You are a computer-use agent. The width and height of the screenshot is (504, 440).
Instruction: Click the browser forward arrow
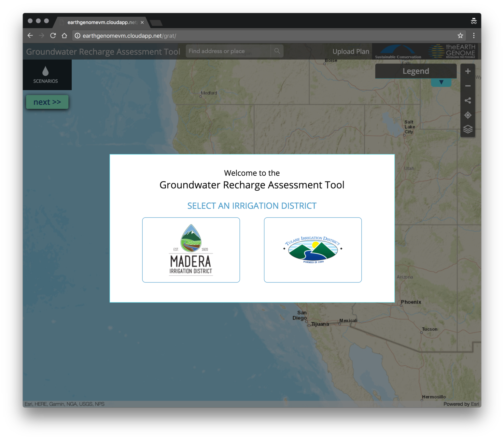click(x=41, y=36)
